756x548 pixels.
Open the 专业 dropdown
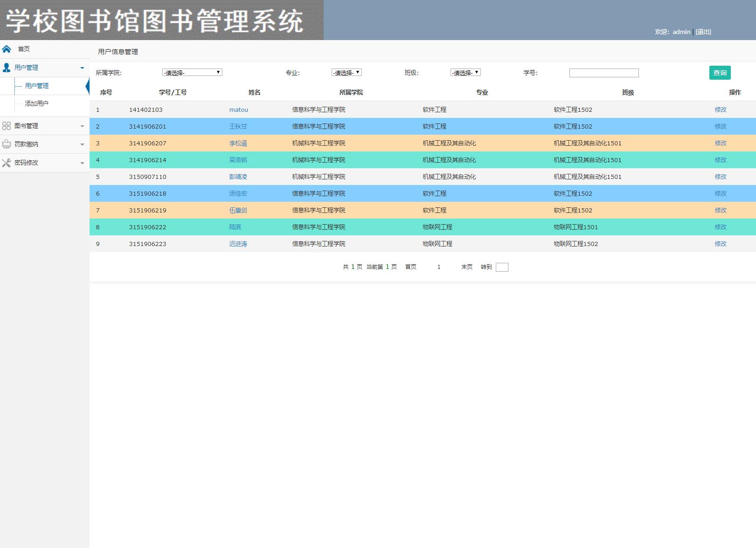pyautogui.click(x=347, y=72)
